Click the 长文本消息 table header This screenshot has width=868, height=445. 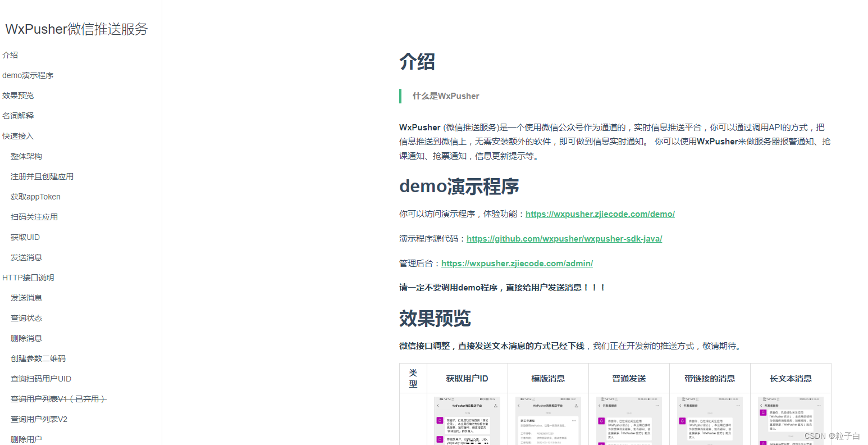pos(791,379)
